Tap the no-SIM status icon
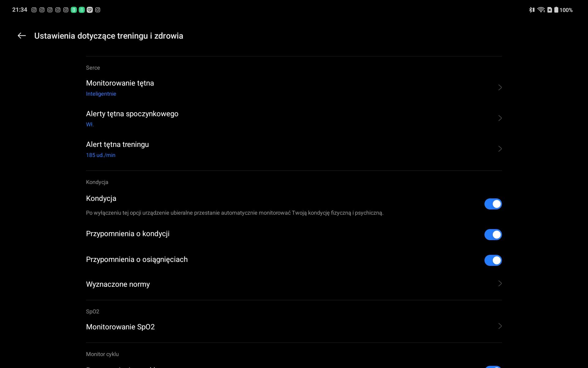This screenshot has width=588, height=368. [x=550, y=10]
